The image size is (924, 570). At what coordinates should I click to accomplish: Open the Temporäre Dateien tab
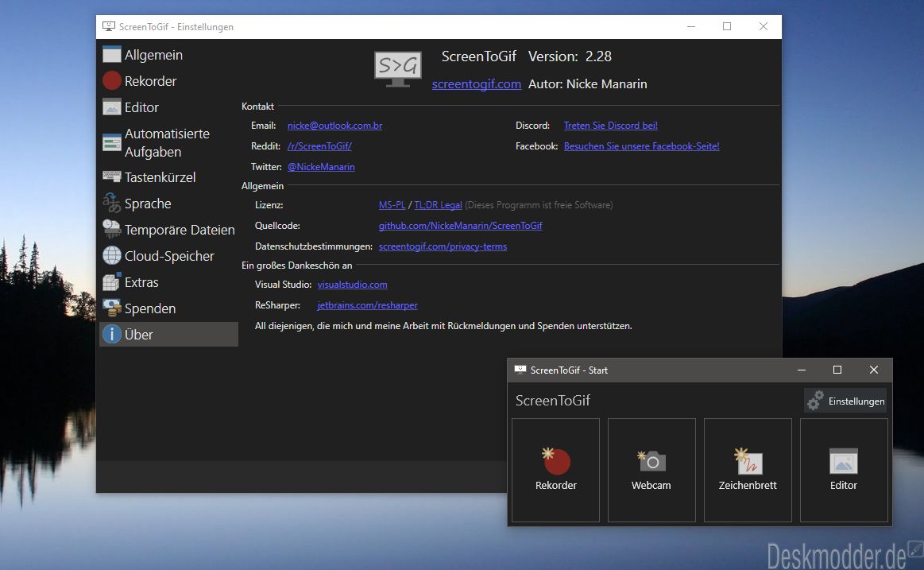(x=169, y=230)
